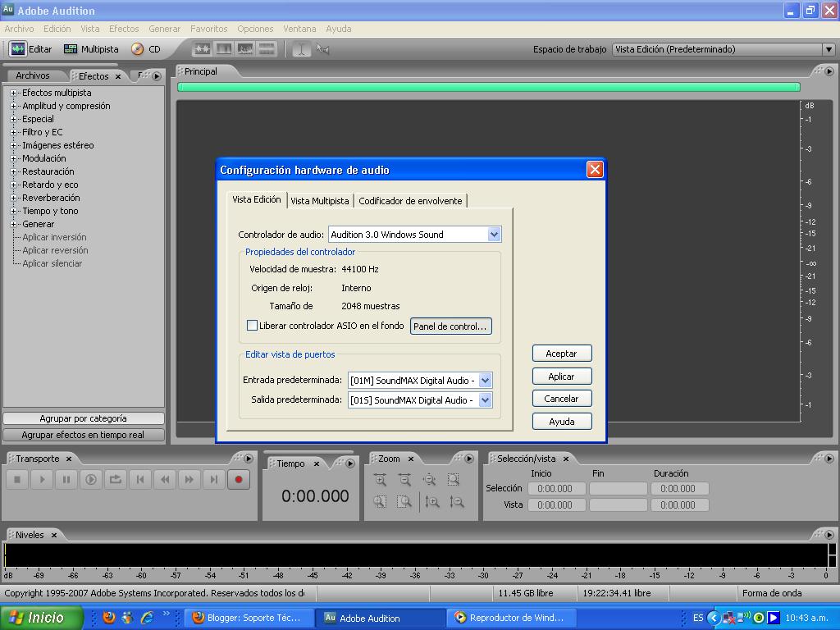Click the green navigation bar slider
The height and width of the screenshot is (630, 840).
[x=489, y=87]
